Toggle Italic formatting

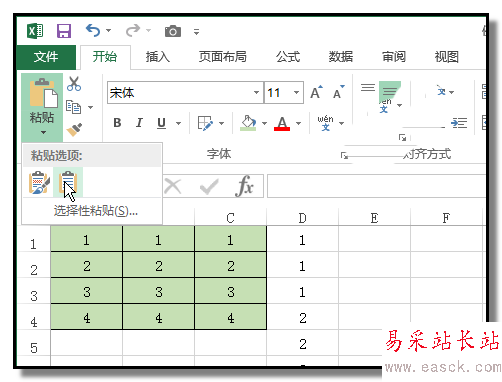click(139, 123)
